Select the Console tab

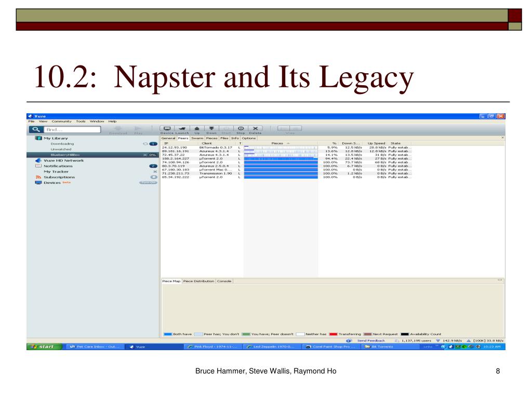(x=224, y=281)
